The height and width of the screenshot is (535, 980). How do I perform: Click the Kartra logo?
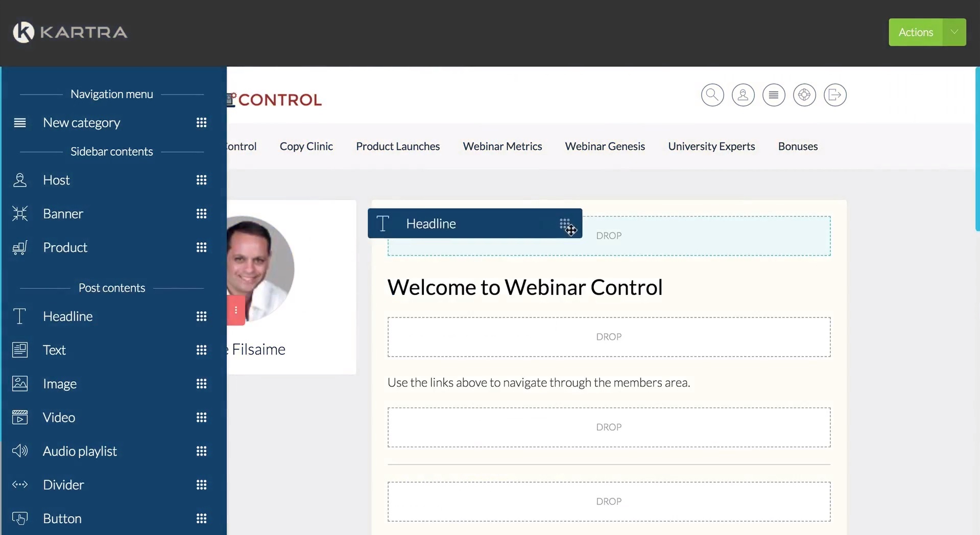tap(70, 32)
